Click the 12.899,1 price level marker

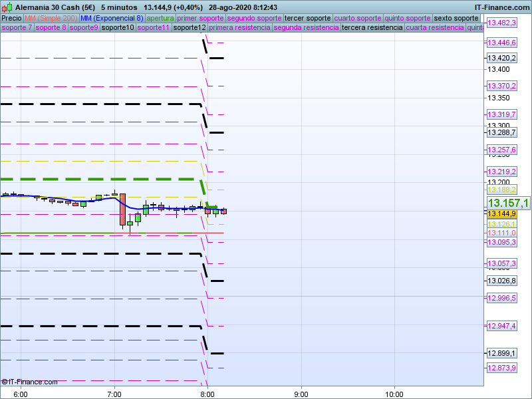click(502, 353)
